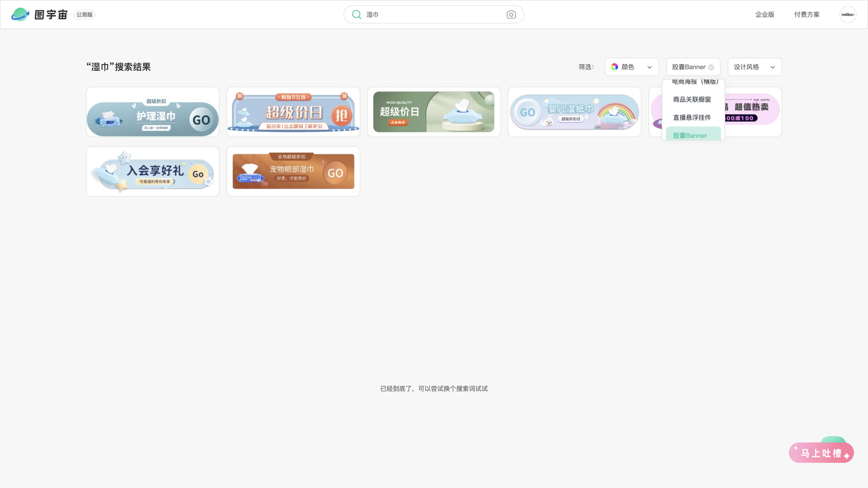Image resolution: width=868 pixels, height=488 pixels.
Task: Go to 企业版 page
Action: tap(764, 14)
